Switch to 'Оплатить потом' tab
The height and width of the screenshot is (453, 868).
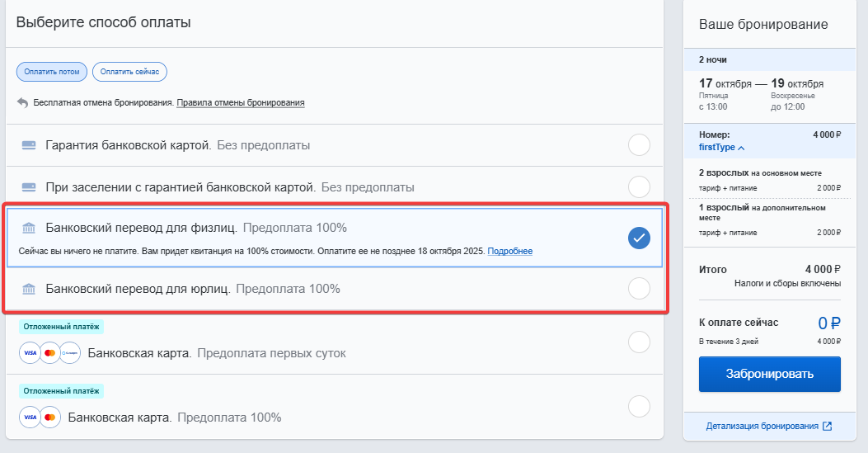point(51,72)
